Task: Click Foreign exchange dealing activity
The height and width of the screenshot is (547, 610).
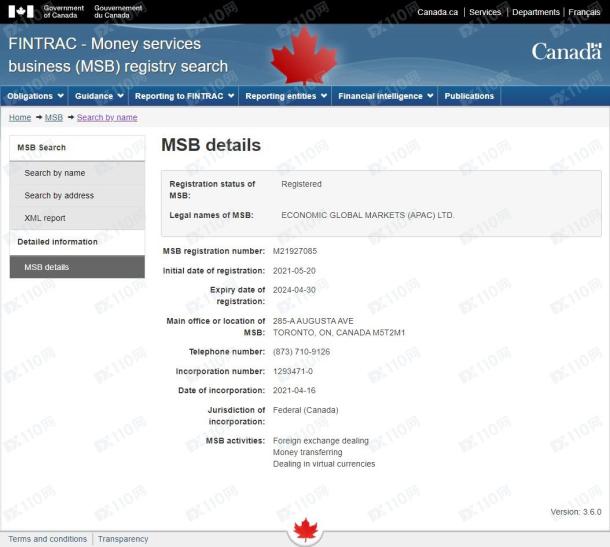Action: click(x=321, y=441)
